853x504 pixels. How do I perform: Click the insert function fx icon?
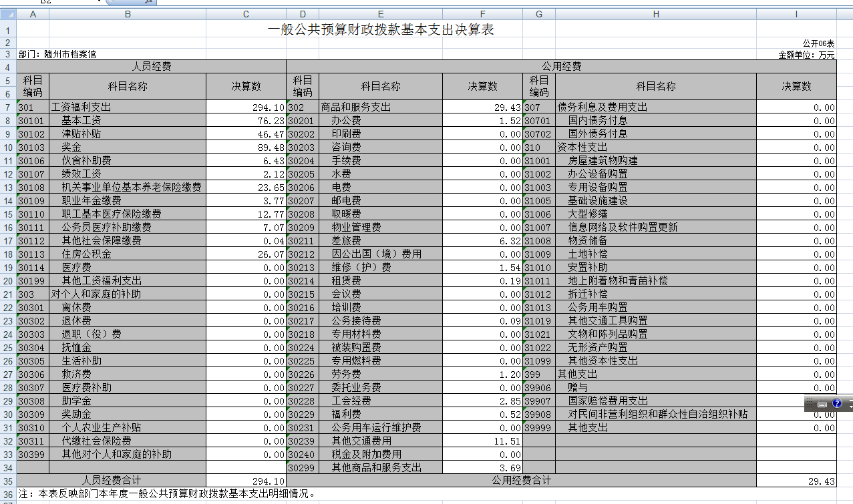(149, 2)
